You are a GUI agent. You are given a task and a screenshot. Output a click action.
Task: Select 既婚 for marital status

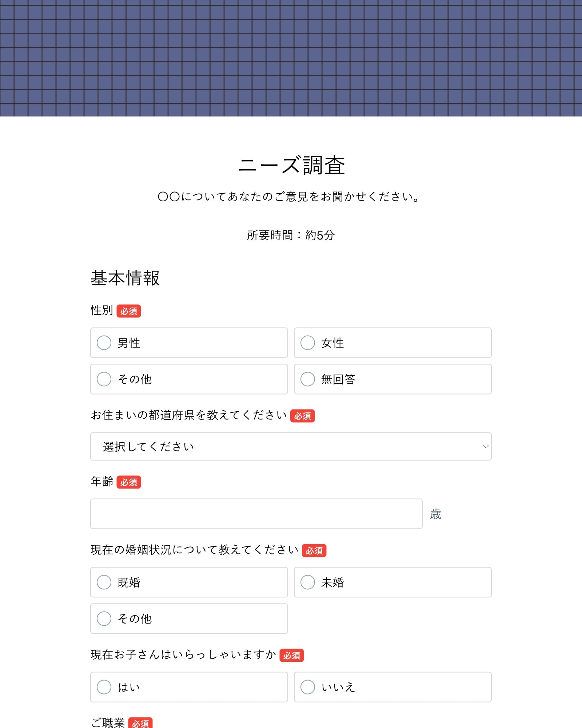104,582
